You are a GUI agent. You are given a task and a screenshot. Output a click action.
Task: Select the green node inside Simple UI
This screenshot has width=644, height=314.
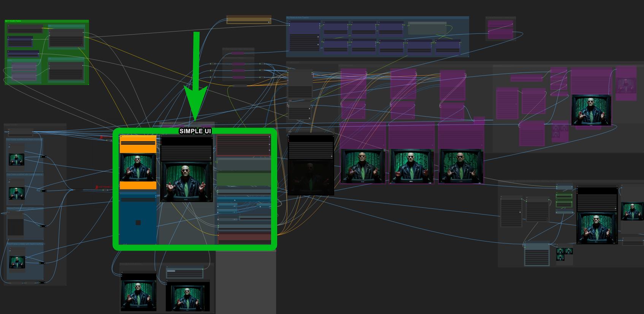tap(244, 179)
